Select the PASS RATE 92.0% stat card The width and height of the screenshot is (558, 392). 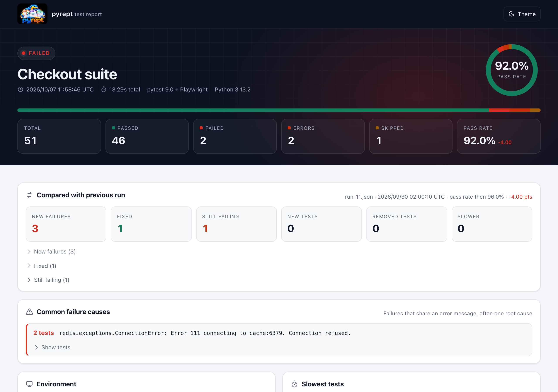(498, 136)
